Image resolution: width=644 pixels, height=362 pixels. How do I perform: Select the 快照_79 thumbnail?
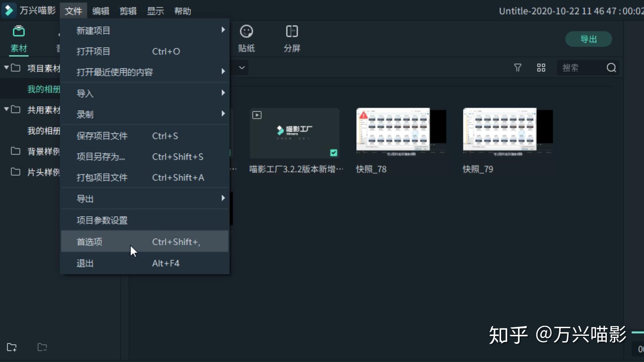(x=507, y=131)
